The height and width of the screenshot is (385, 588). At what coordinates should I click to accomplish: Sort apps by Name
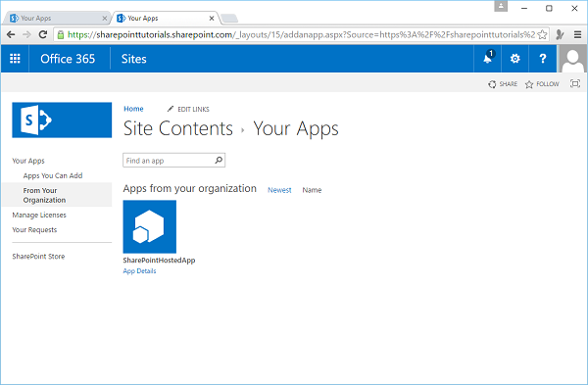[x=312, y=190]
